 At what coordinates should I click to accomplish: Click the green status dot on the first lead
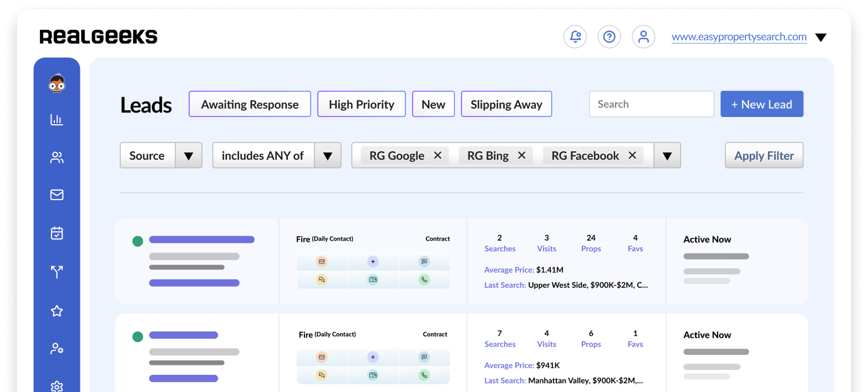(138, 240)
